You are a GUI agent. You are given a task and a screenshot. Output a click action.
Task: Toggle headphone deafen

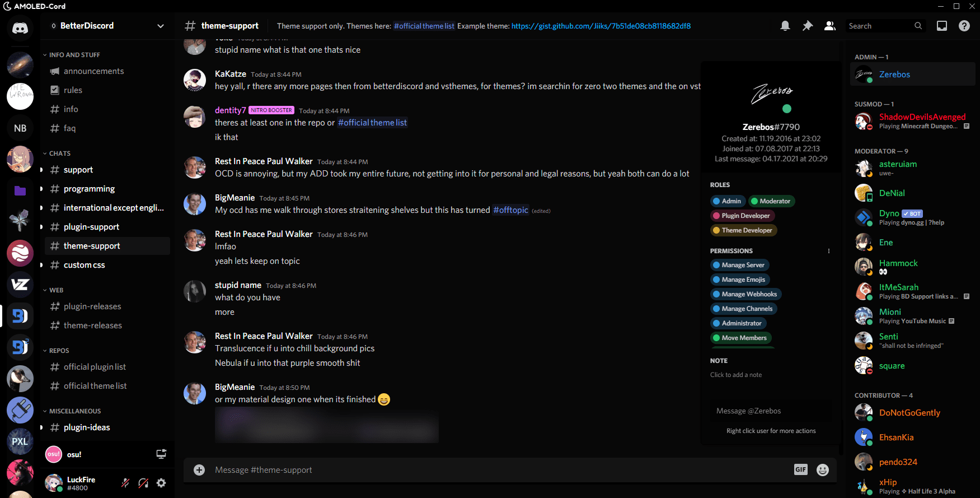tap(143, 483)
